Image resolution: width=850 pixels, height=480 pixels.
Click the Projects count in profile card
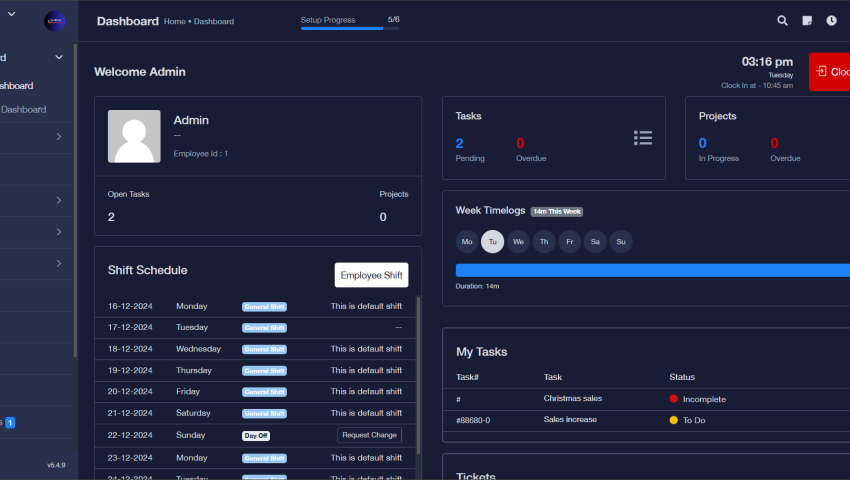pos(383,217)
